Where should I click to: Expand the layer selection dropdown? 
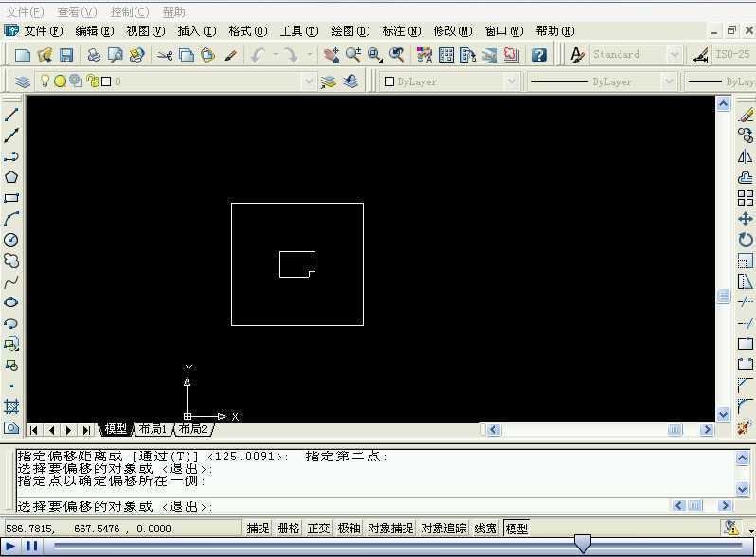309,81
